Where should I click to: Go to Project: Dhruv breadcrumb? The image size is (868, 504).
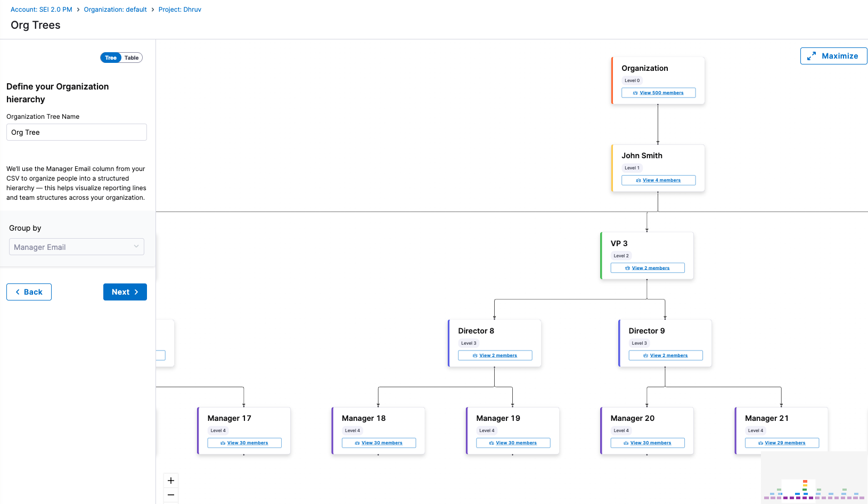[179, 10]
